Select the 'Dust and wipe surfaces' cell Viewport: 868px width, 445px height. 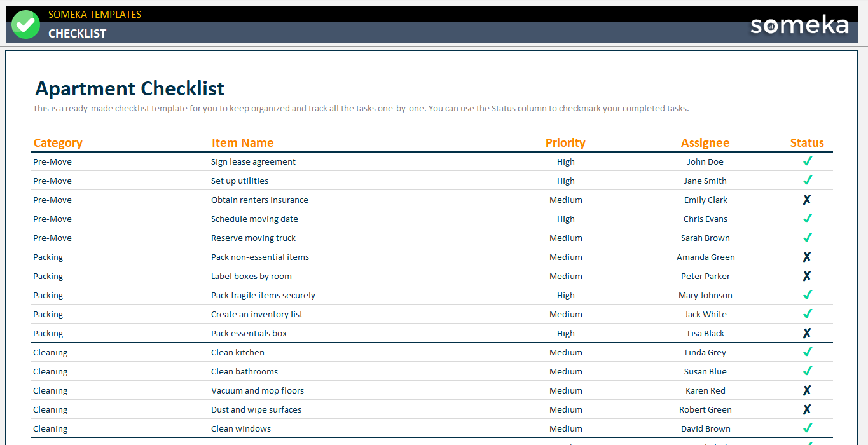click(256, 409)
